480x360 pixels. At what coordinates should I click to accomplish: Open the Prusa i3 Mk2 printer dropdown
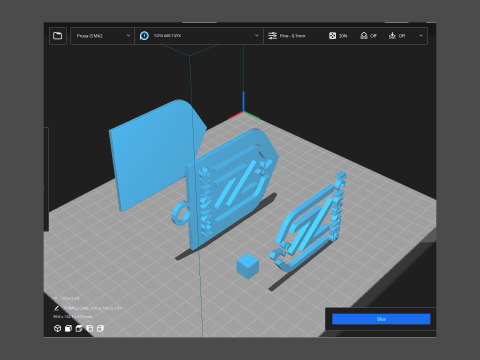102,36
